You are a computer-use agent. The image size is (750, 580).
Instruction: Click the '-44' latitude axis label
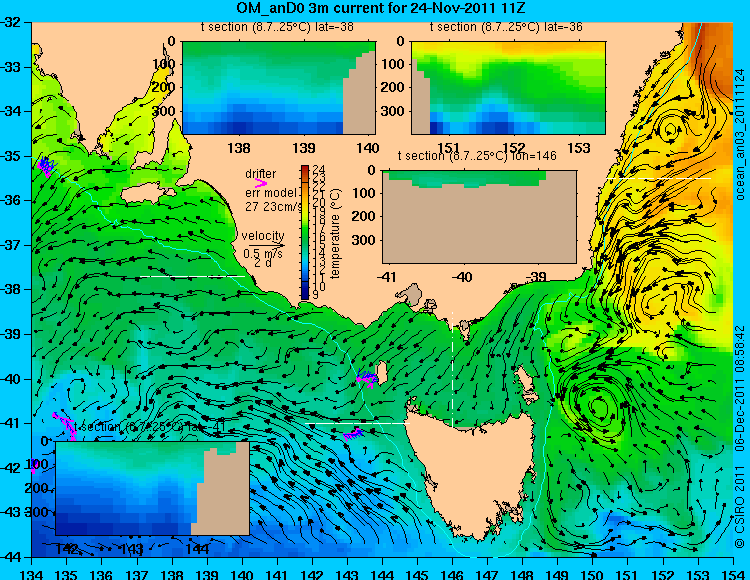10,557
